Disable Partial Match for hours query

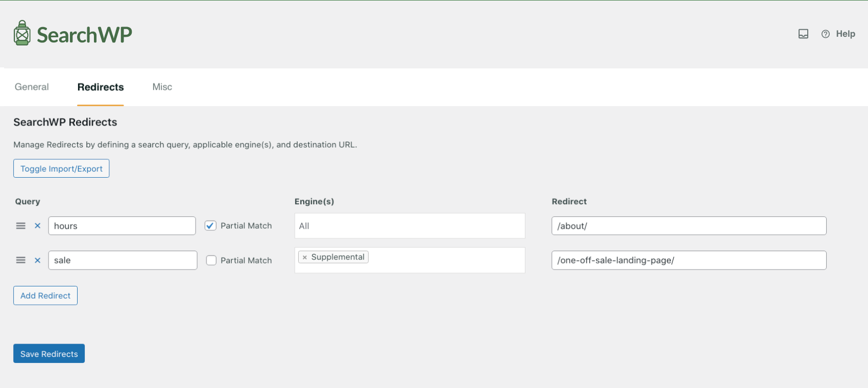[x=210, y=226]
